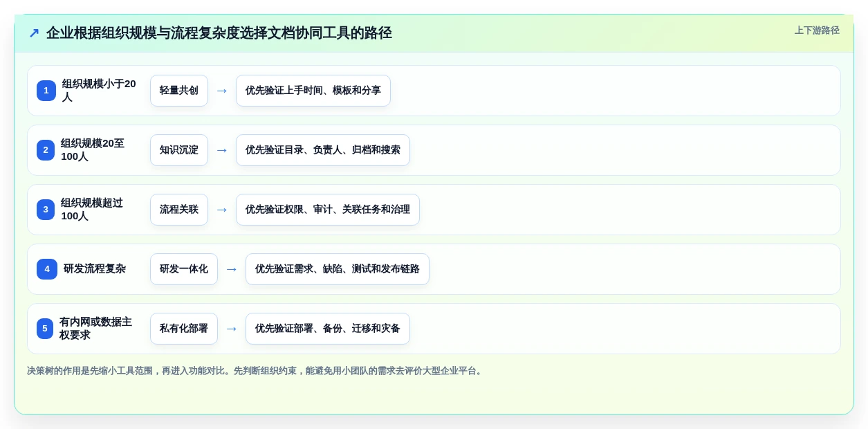
Task: Open 优先验证目录、负责人、归档和搜索 box
Action: pos(323,150)
